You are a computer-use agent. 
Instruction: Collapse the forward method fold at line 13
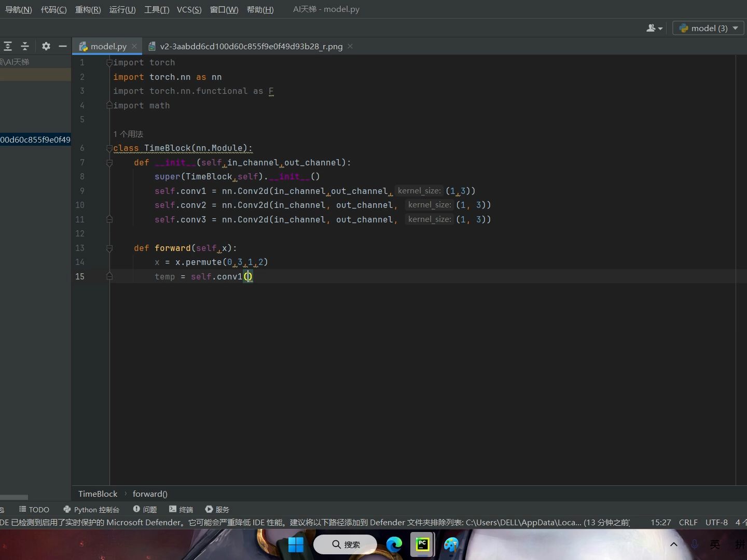point(109,248)
